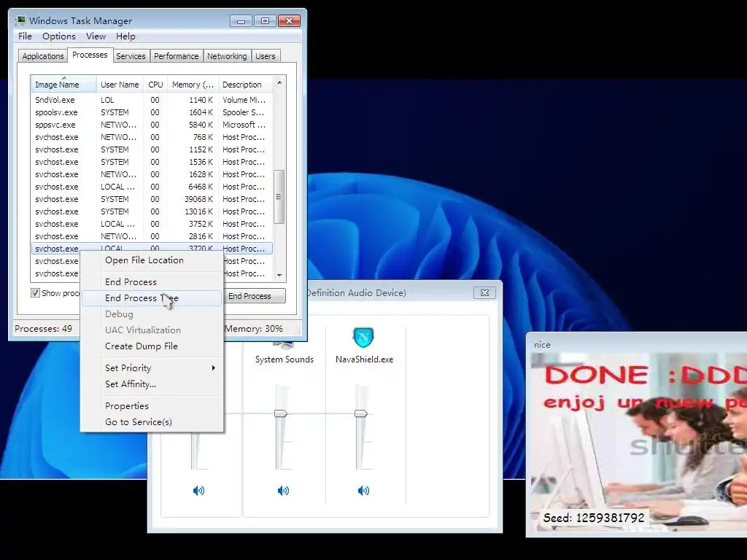747x560 pixels.
Task: Select the spoolsv.exe process row
Action: (152, 112)
